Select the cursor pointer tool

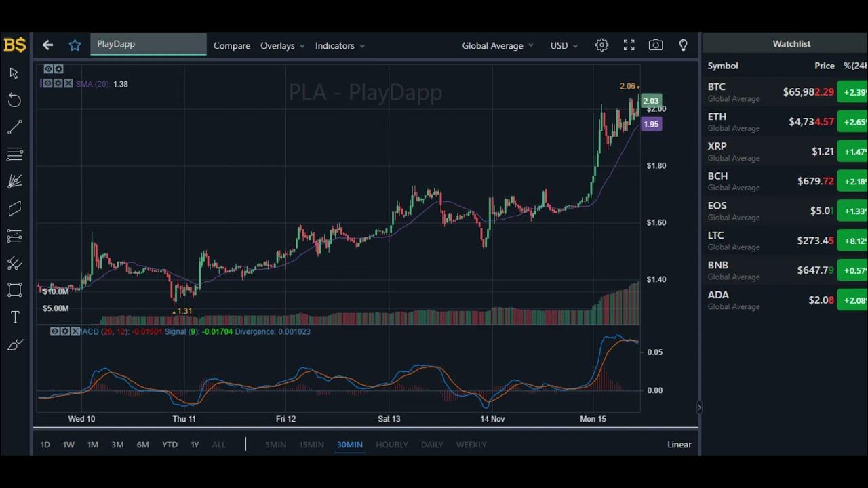(x=14, y=73)
